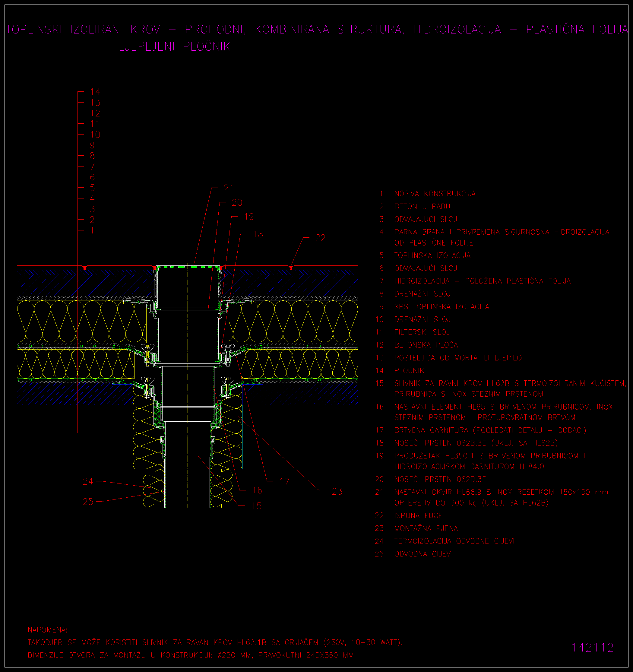Select callout label 19 near drain

249,217
